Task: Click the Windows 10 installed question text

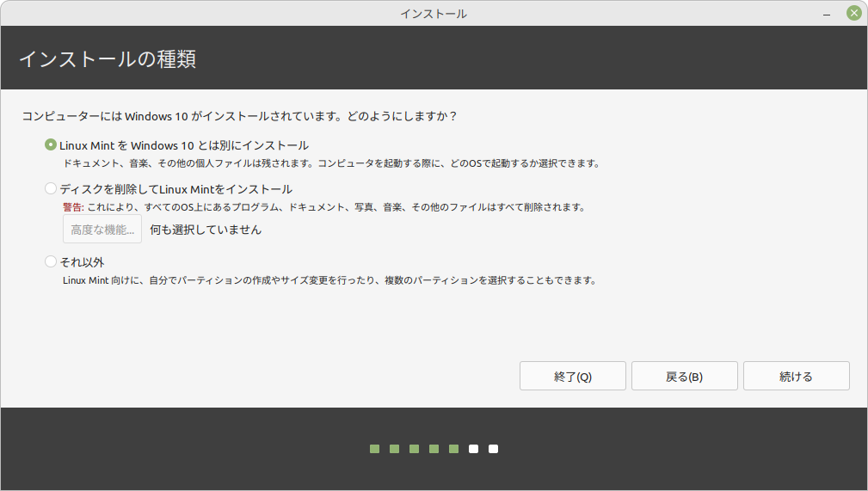Action: tap(239, 116)
